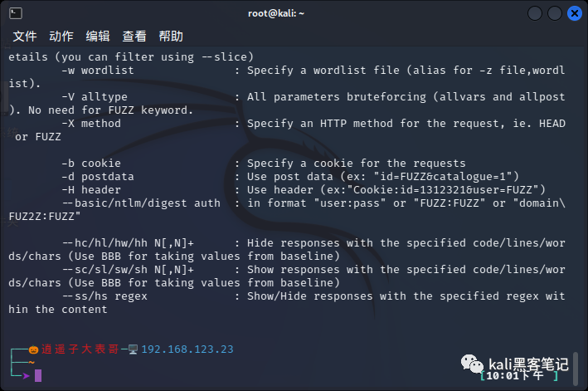588x391 pixels.
Task: Open the 查看 menu
Action: [134, 37]
